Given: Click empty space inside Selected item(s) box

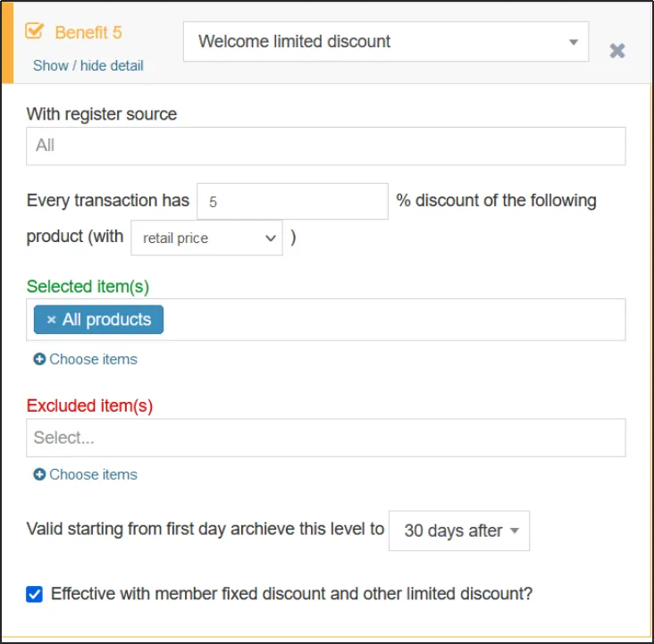Looking at the screenshot, I should [x=393, y=320].
